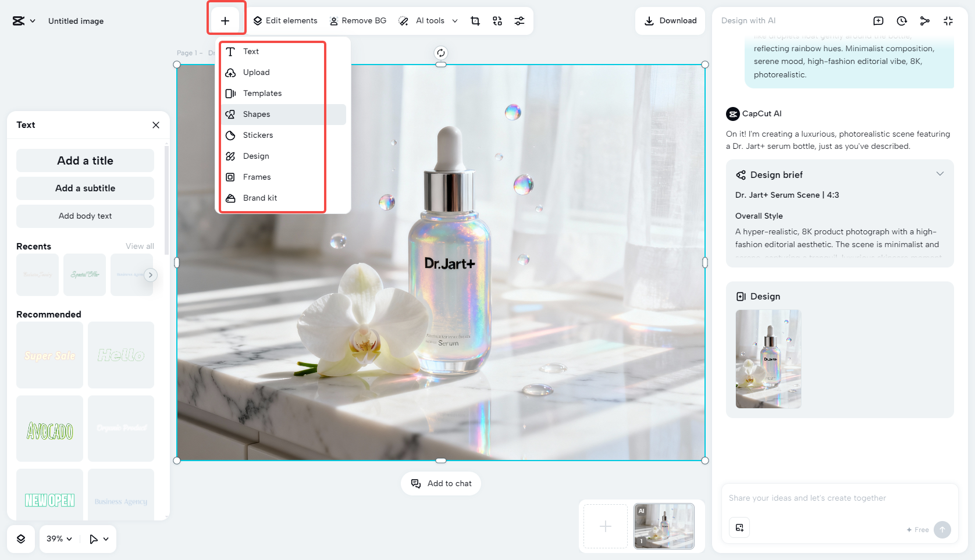The width and height of the screenshot is (975, 560).
Task: Click the Add to chat button
Action: (x=440, y=483)
